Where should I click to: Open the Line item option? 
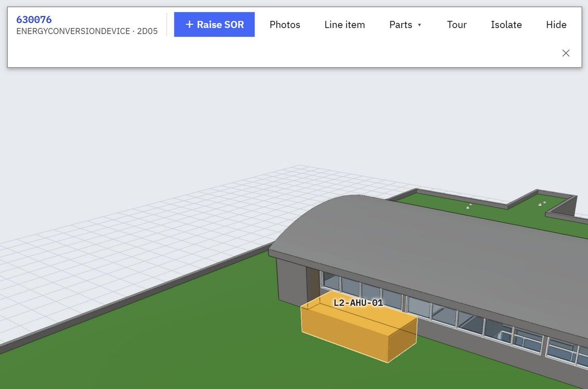tap(344, 25)
